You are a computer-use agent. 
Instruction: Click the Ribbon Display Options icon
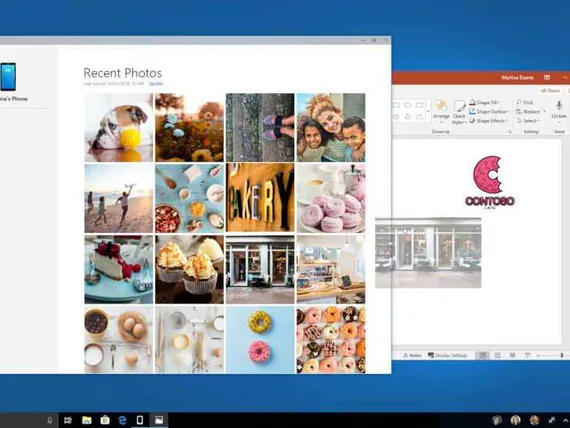(547, 77)
